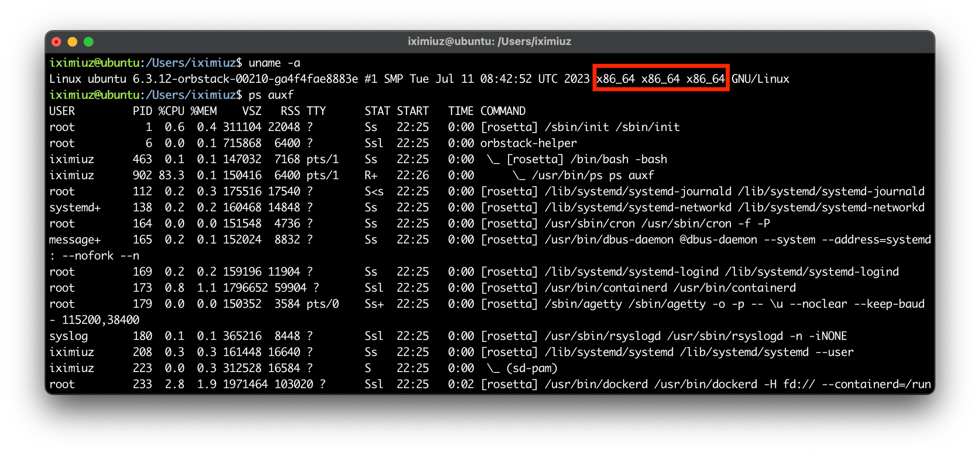Click the 'uname -a' command text
Screen dimensions: 980x454
tap(274, 63)
